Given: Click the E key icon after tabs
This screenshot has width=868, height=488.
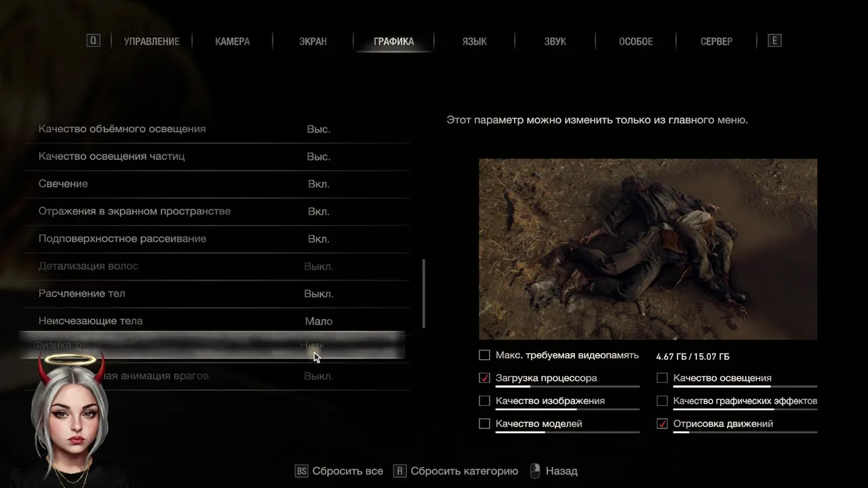Looking at the screenshot, I should click(x=774, y=41).
